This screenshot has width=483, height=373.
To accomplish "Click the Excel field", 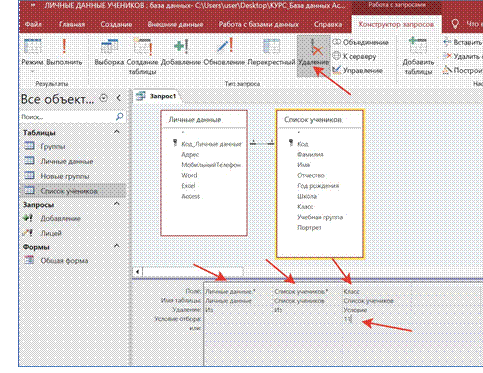I will click(188, 186).
